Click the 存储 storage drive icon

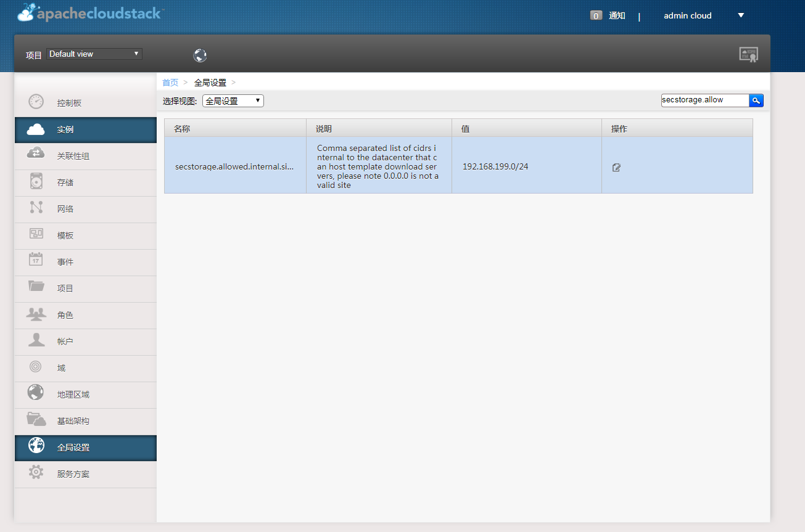[x=36, y=182]
